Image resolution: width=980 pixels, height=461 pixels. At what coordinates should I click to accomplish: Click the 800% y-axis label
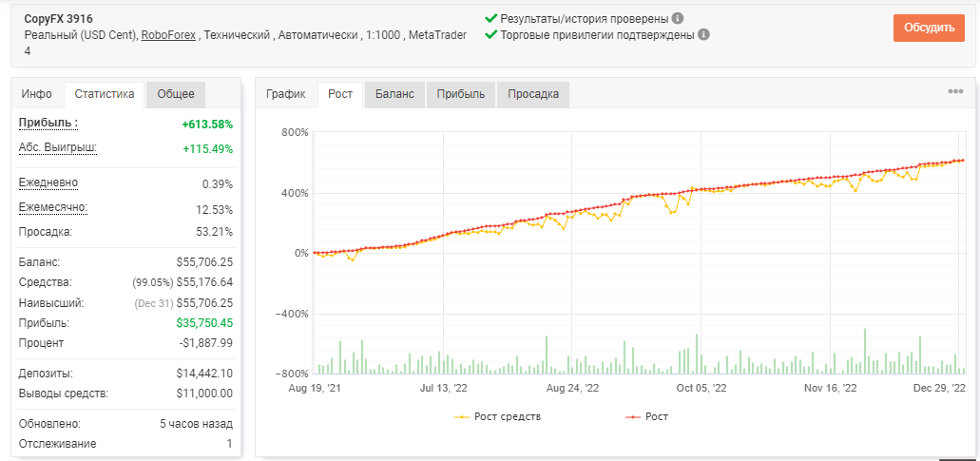click(297, 132)
